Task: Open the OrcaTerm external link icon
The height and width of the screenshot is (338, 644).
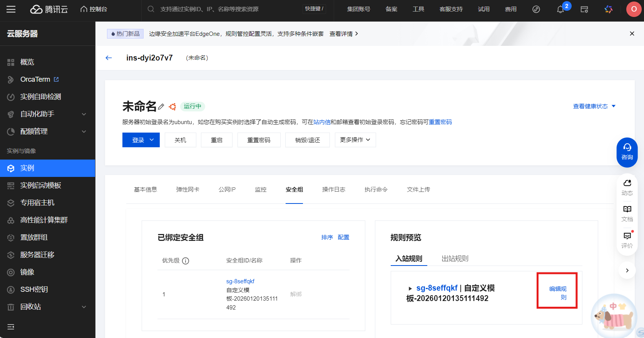Action: [x=56, y=79]
